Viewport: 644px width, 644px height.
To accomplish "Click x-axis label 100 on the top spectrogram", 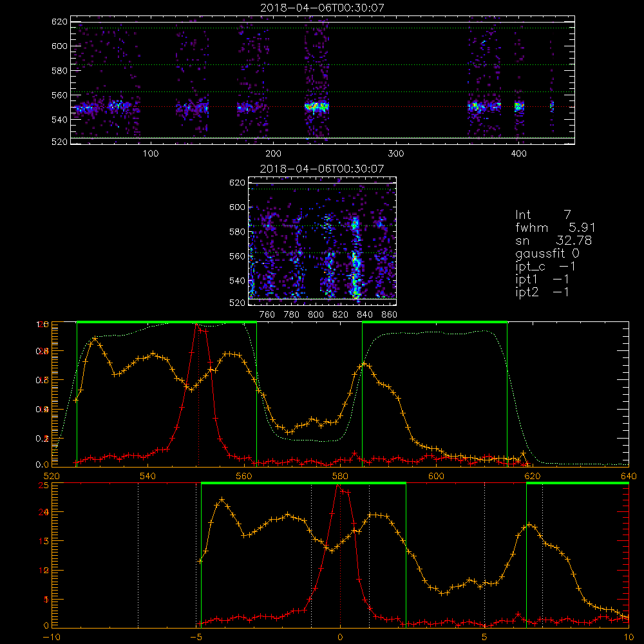I will pyautogui.click(x=151, y=154).
